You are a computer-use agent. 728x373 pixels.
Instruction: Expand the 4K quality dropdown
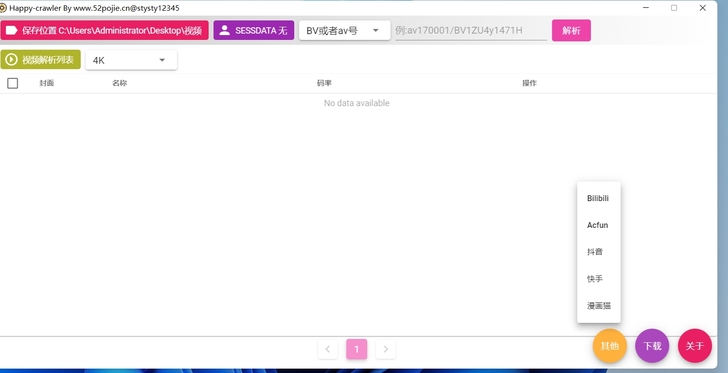[x=131, y=60]
